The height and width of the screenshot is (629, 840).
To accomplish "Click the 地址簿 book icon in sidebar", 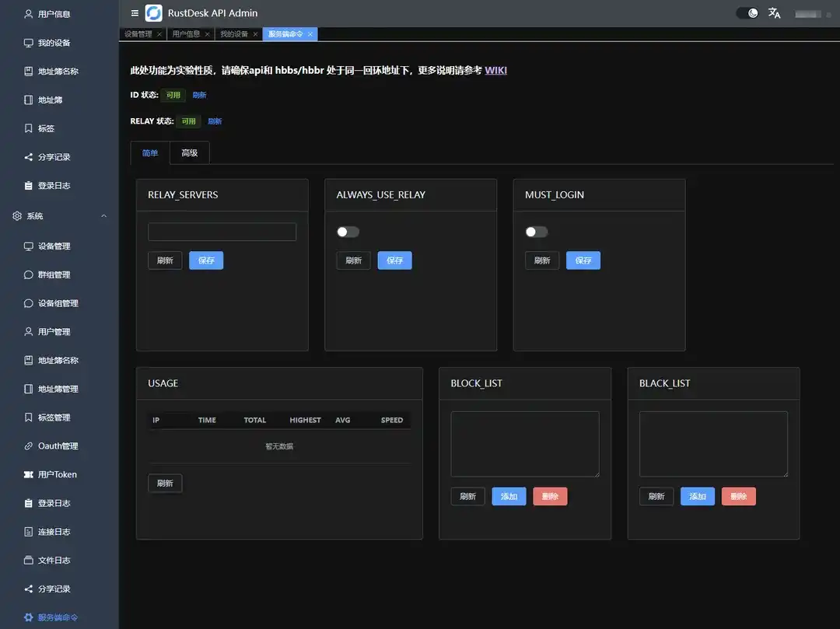I will 29,100.
